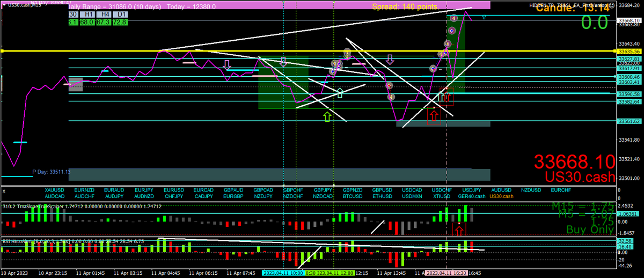Switch chart to GBPNZD symbol
The image size is (644, 278).
coord(353,191)
